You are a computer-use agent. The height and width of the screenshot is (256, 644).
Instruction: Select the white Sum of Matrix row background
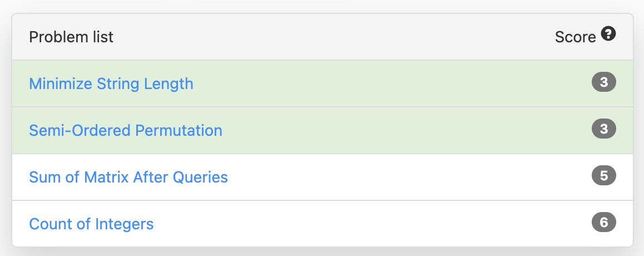coord(323,177)
